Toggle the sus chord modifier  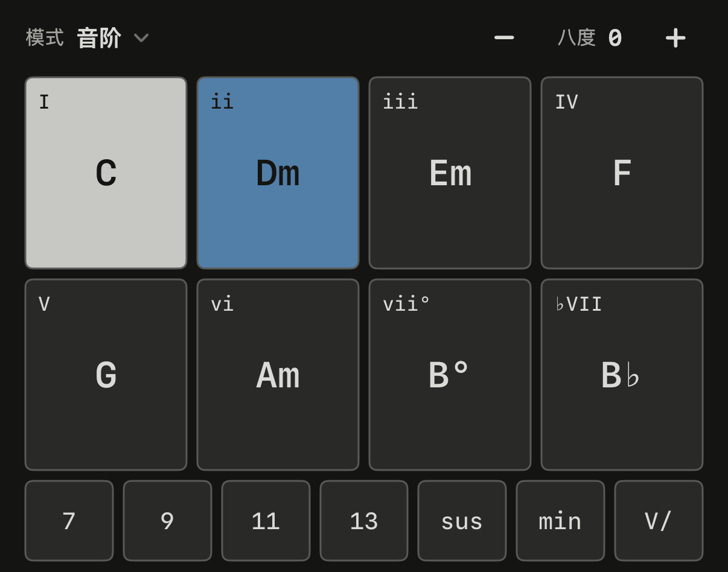pos(462,521)
